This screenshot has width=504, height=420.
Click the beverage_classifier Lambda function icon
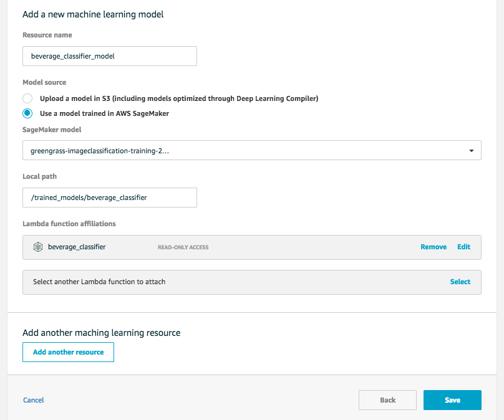(38, 247)
